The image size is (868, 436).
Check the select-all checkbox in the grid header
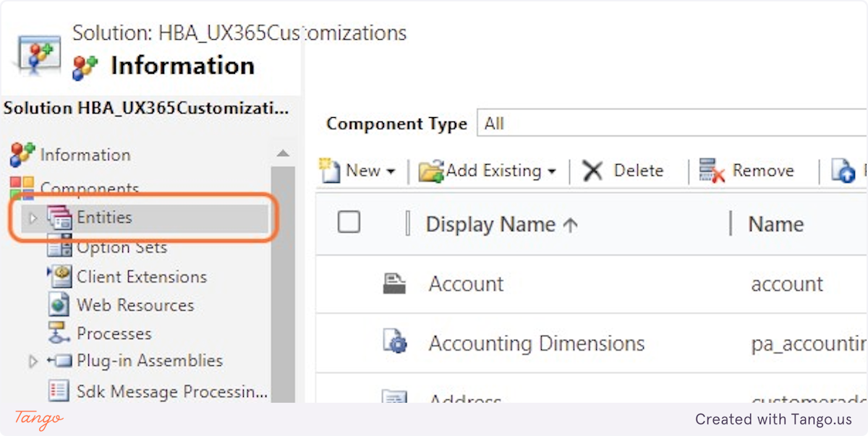pos(349,222)
